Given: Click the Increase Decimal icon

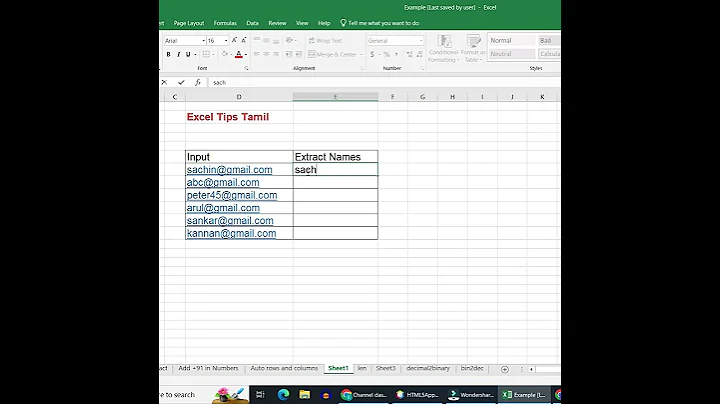Looking at the screenshot, I should (x=410, y=54).
